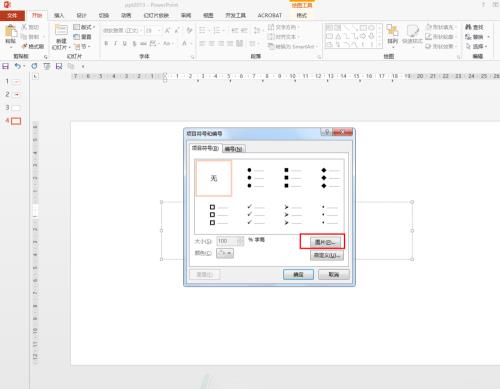This screenshot has width=500, height=389.
Task: Open the Insert ribbon tab
Action: [x=59, y=15]
